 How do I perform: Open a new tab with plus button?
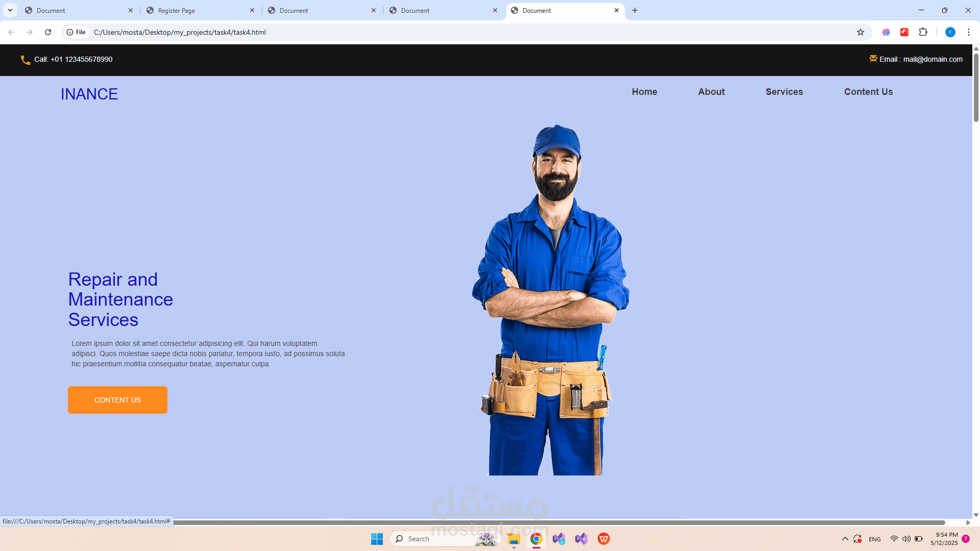pos(635,10)
